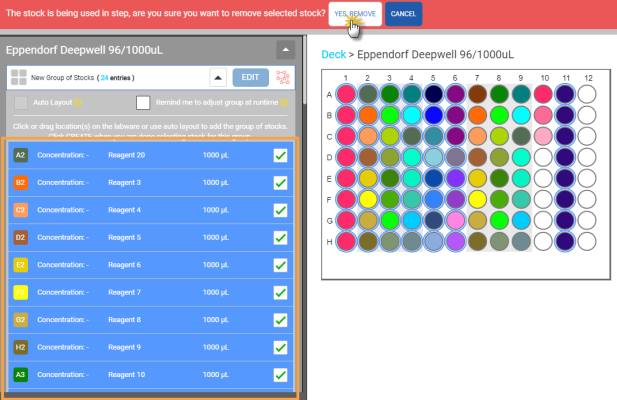Click the green A3 well badge
This screenshot has height=400, width=617.
(x=21, y=374)
